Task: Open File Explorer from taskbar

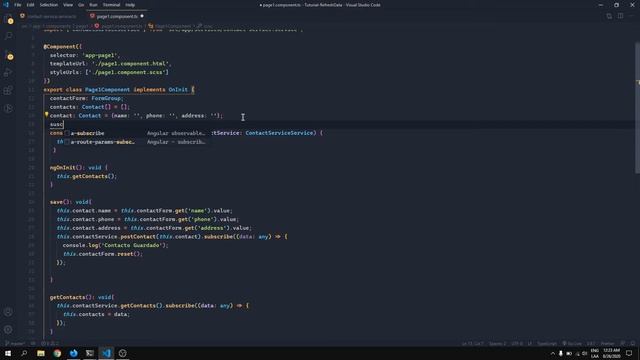Action: pos(41,353)
